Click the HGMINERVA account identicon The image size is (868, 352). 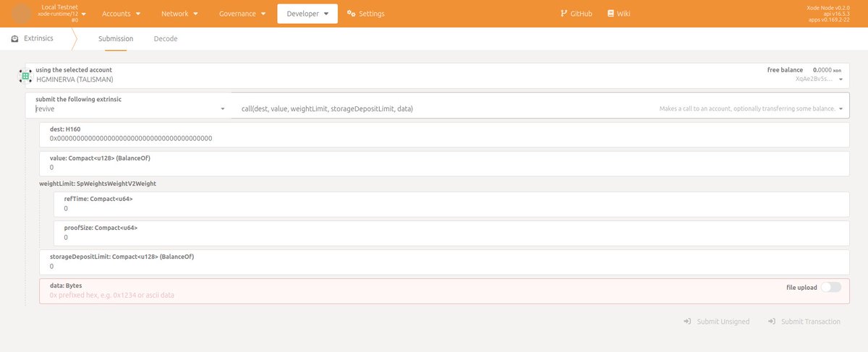pyautogui.click(x=25, y=75)
